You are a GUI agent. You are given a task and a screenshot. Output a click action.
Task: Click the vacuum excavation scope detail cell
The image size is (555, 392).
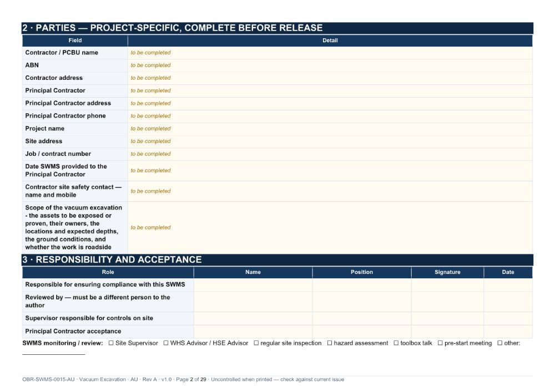pyautogui.click(x=330, y=227)
